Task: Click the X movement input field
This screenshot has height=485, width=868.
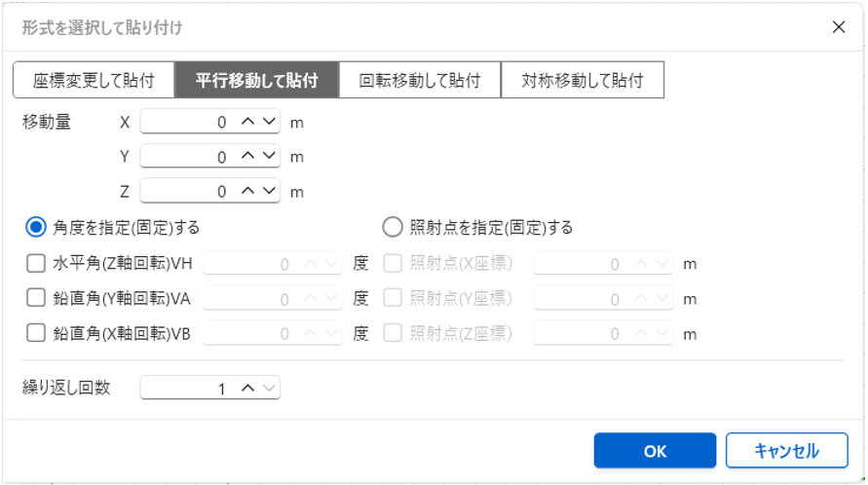Action: (187, 123)
